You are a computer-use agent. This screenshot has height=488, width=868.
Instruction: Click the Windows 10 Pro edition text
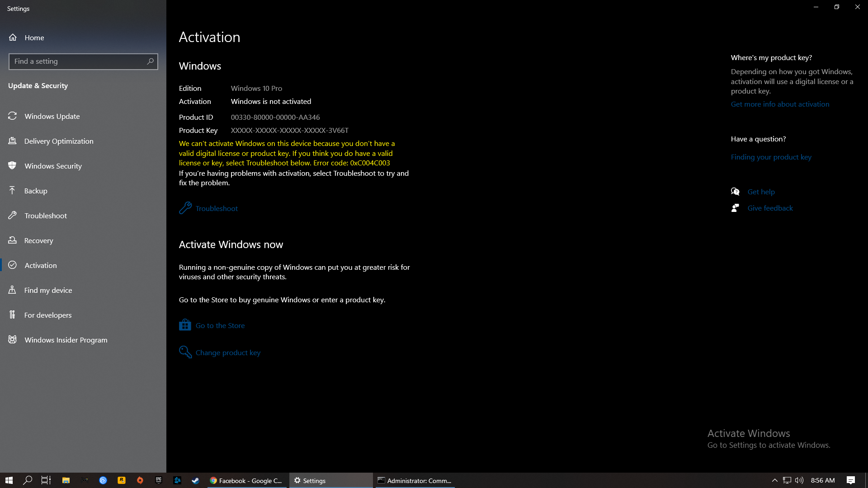256,88
